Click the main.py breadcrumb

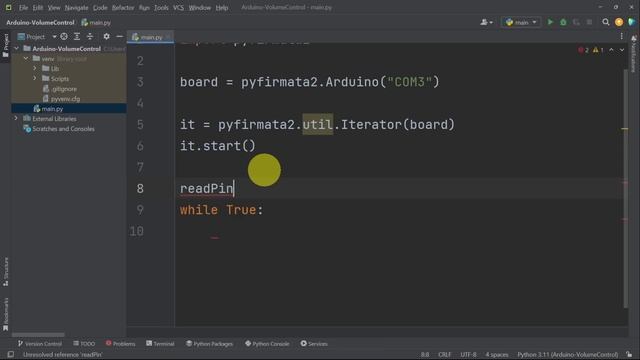96,22
